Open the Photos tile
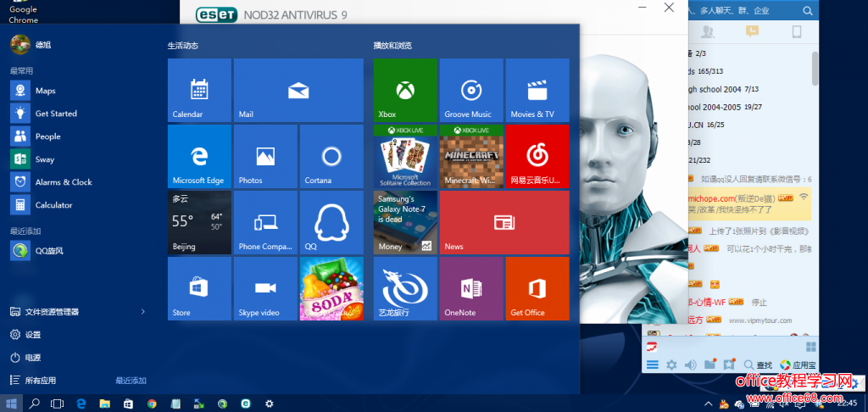Image resolution: width=868 pixels, height=412 pixels. click(265, 156)
